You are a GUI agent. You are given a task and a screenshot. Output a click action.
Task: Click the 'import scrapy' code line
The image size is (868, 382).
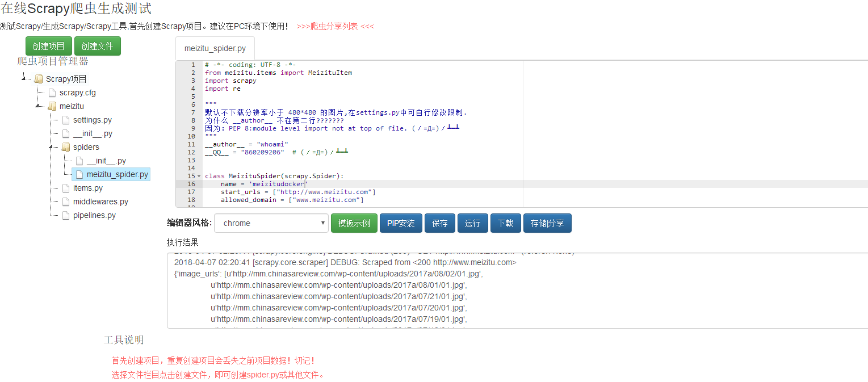pos(230,81)
